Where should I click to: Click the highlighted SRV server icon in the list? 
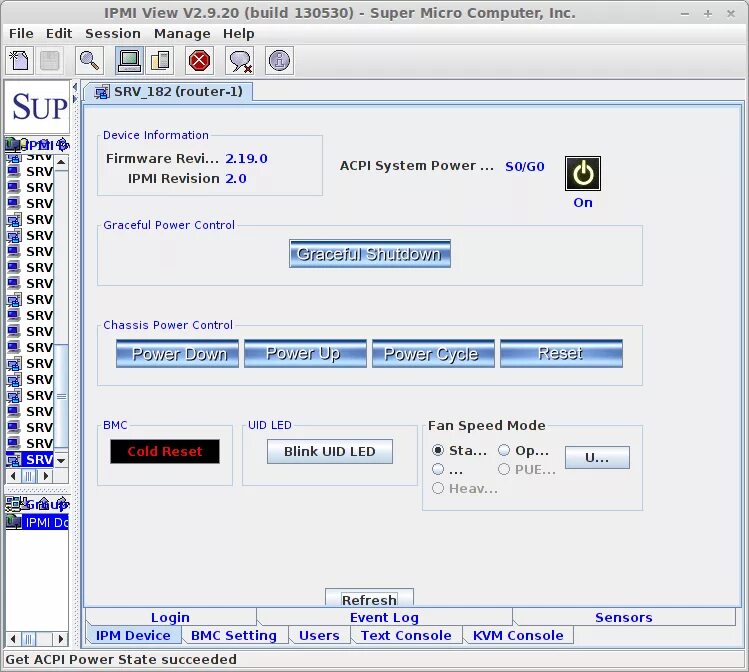pyautogui.click(x=14, y=459)
